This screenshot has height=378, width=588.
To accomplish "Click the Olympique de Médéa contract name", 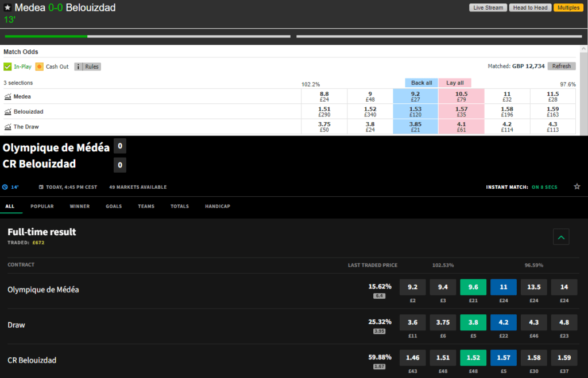I will [x=43, y=290].
